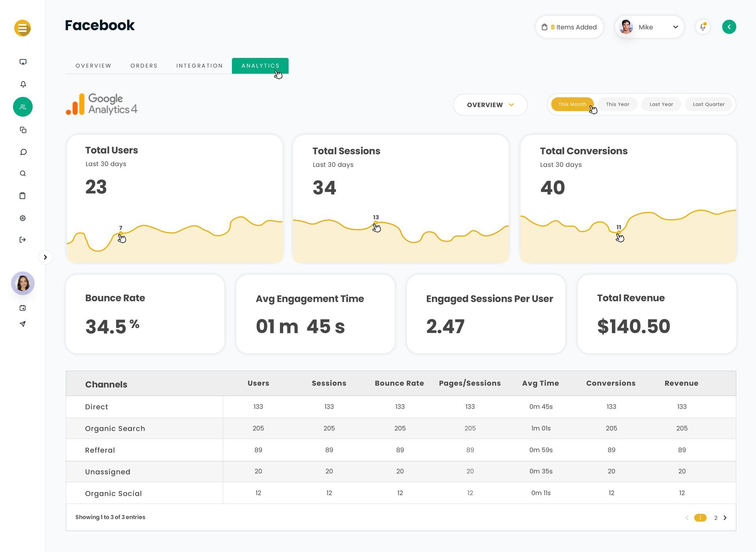Open the OVERVIEW dropdown
The width and height of the screenshot is (756, 552).
coord(490,105)
